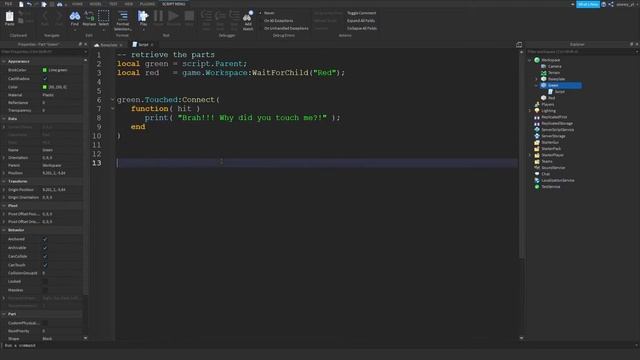Click the Add Watch icon
Viewport: 640px width, 360px height.
tap(248, 16)
